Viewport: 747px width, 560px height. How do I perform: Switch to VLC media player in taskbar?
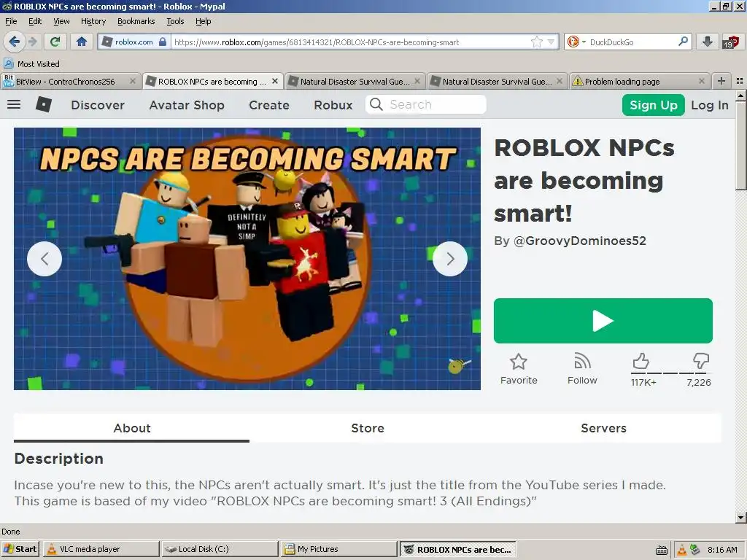(x=101, y=549)
